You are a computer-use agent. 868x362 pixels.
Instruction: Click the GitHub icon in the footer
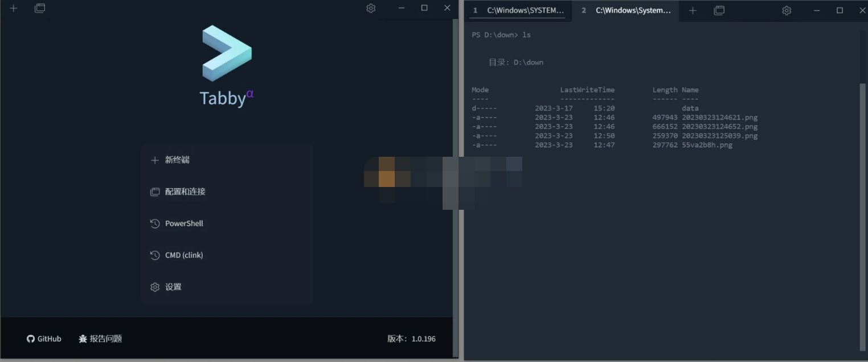point(30,338)
